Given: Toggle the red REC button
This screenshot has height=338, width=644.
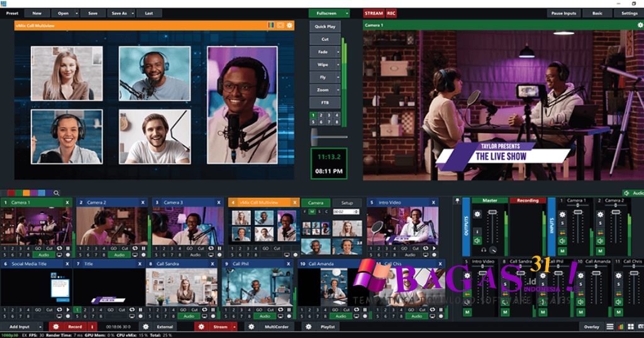Looking at the screenshot, I should (391, 13).
